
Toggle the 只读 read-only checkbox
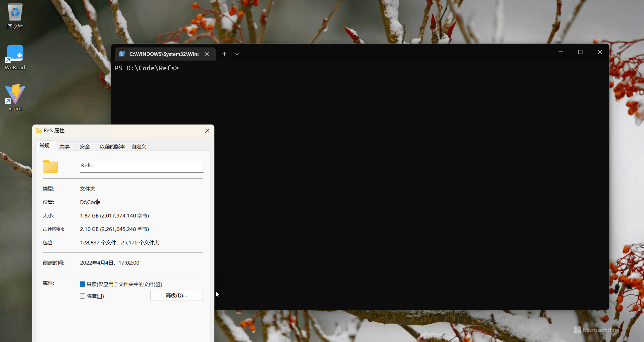pyautogui.click(x=82, y=284)
